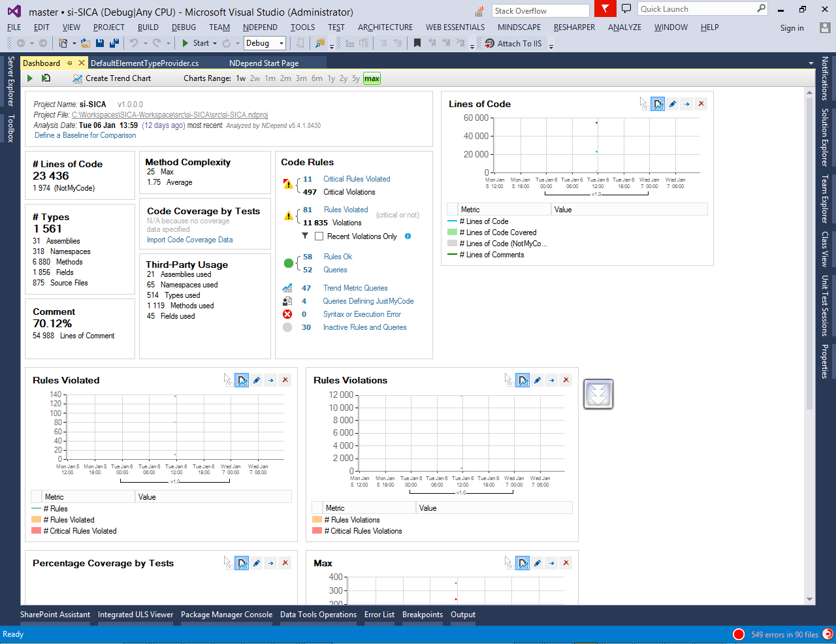The width and height of the screenshot is (836, 644).
Task: Click the Undo icon
Action: [134, 43]
